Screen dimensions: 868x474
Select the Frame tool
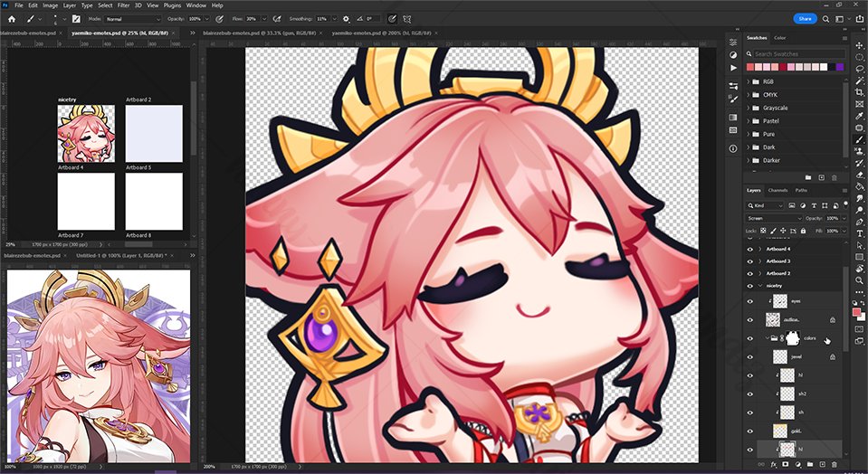click(x=860, y=104)
